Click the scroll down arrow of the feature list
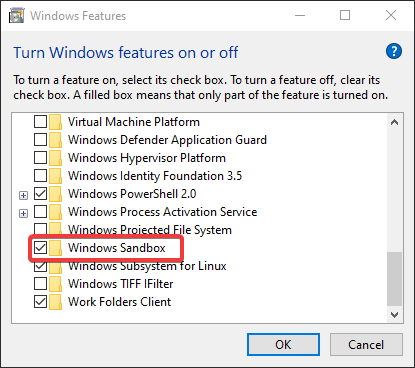 tap(394, 315)
